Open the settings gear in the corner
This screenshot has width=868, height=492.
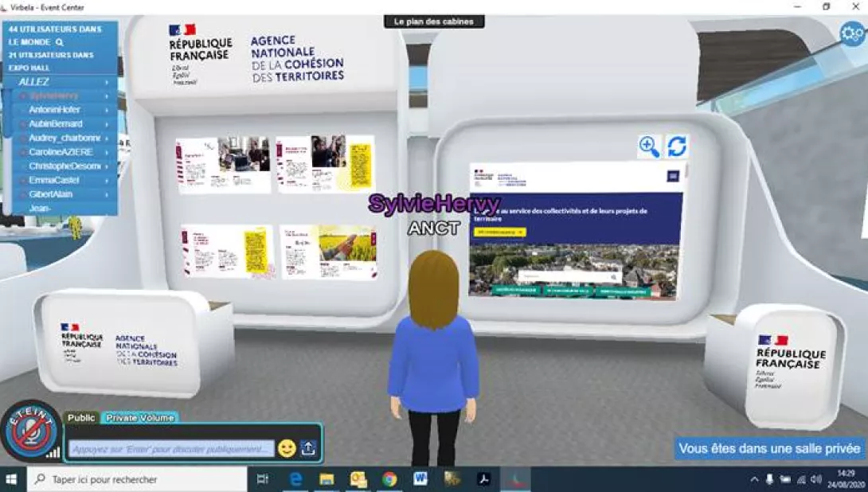852,33
